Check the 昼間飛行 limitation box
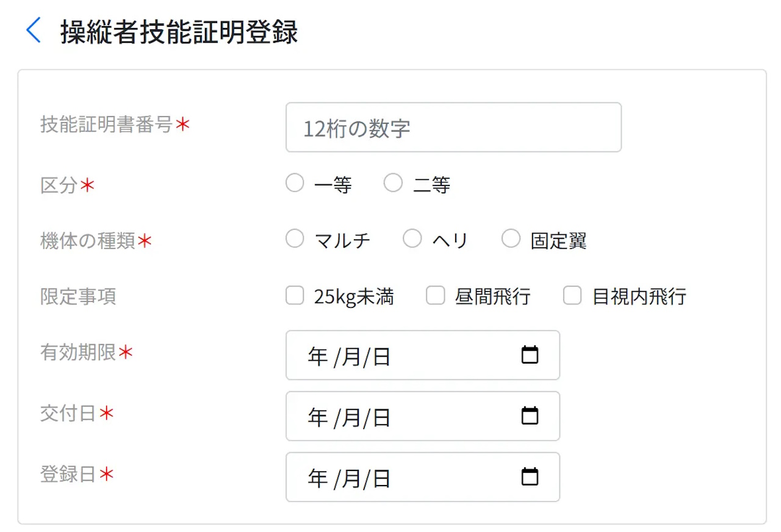The image size is (781, 532). [x=435, y=297]
